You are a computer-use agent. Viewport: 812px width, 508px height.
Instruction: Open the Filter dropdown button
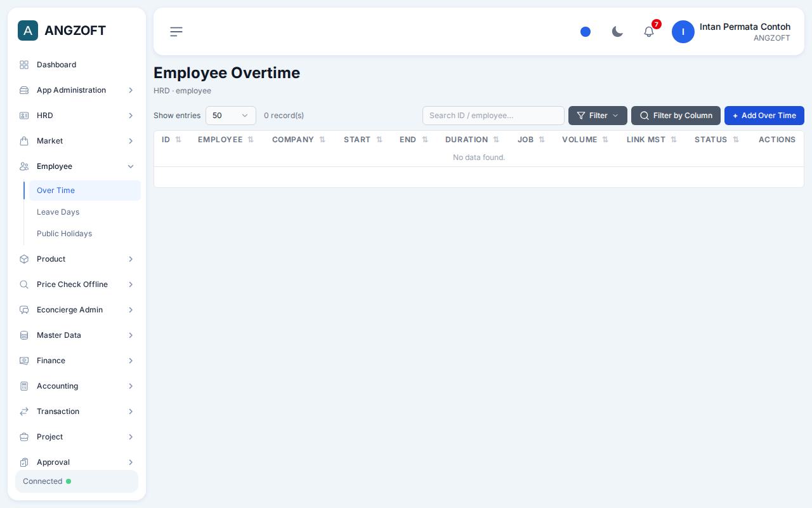coord(598,116)
